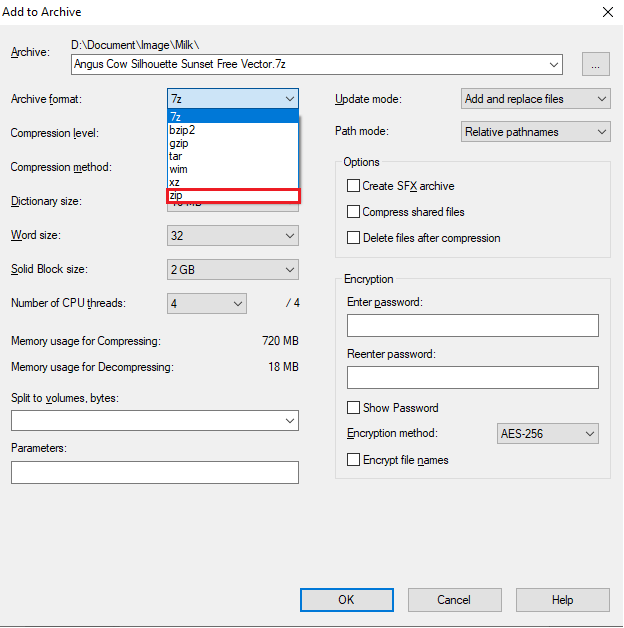Select zip from the archive format list
Image resolution: width=624 pixels, height=628 pixels.
232,196
